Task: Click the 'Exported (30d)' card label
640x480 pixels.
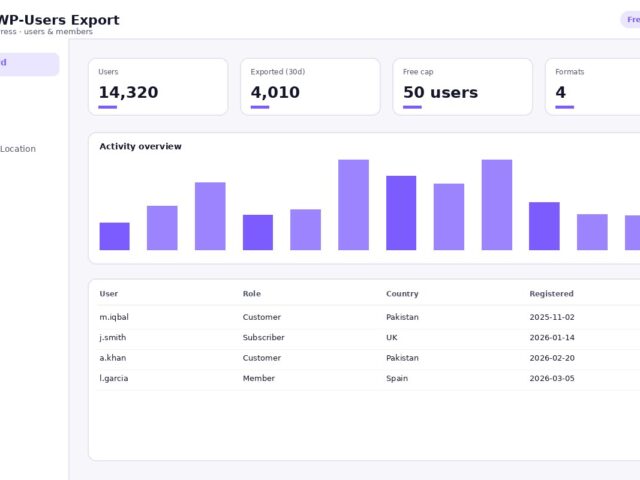Action: coord(278,72)
